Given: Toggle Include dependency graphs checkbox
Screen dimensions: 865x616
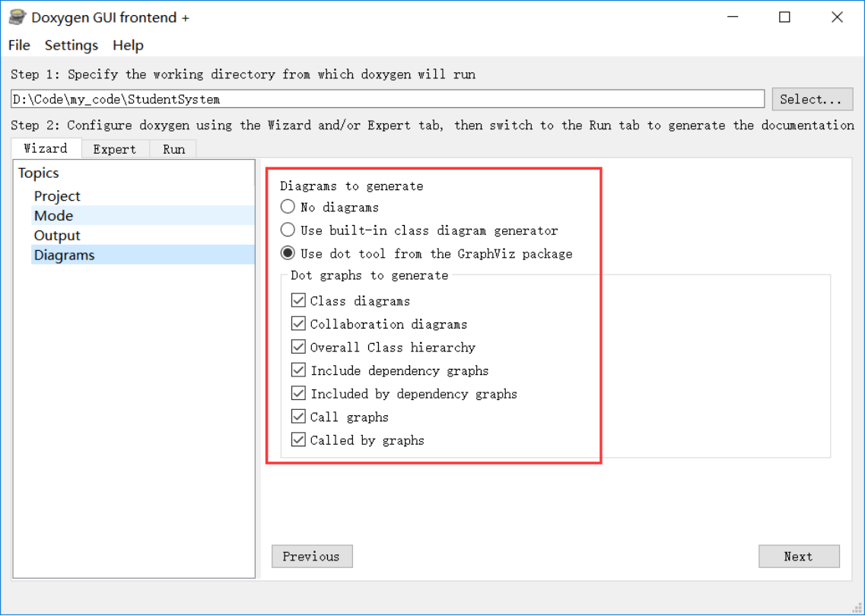Looking at the screenshot, I should coord(298,370).
